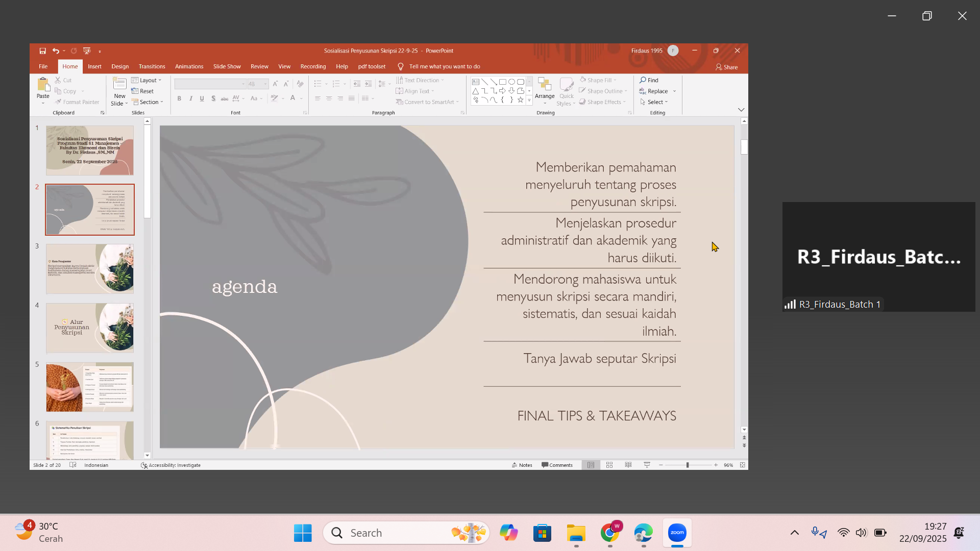Start the slide show from status bar icon

pyautogui.click(x=647, y=465)
